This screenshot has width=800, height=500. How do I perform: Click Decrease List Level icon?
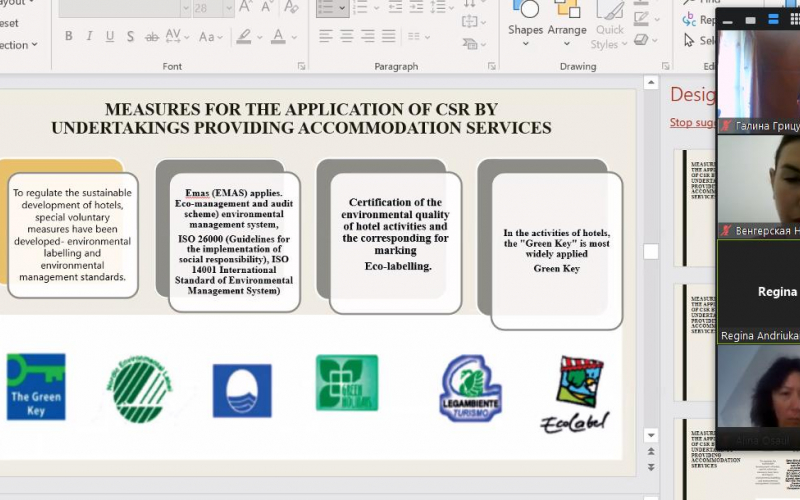pos(395,7)
